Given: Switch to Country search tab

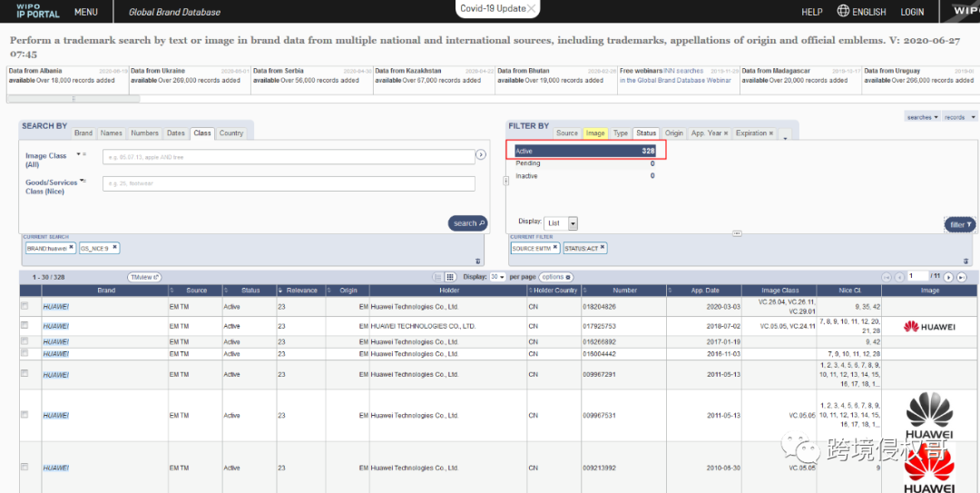Looking at the screenshot, I should [x=231, y=133].
